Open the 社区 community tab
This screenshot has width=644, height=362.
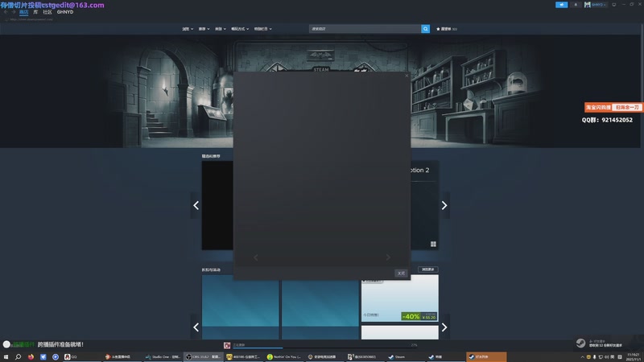point(47,12)
